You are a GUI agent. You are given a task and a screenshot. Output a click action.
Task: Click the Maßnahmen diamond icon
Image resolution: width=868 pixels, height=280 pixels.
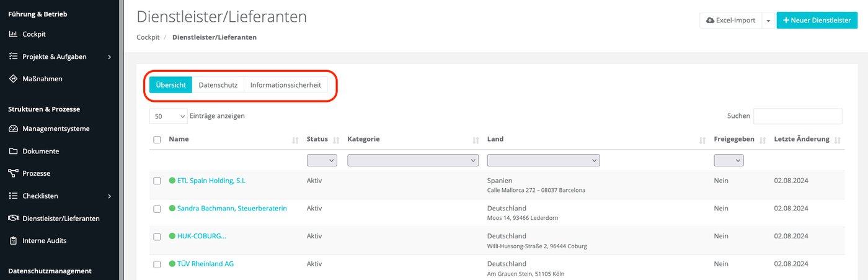pos(13,79)
